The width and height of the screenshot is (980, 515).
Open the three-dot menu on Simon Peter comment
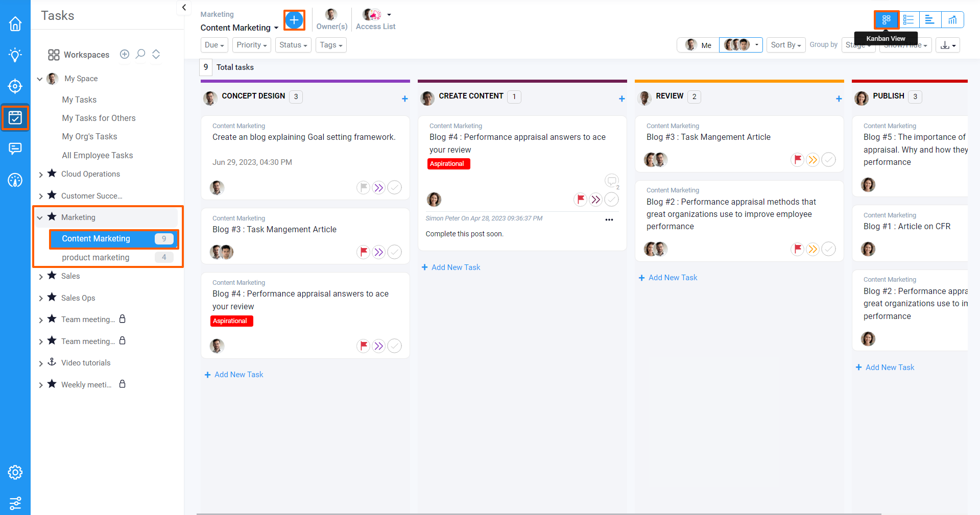click(609, 220)
